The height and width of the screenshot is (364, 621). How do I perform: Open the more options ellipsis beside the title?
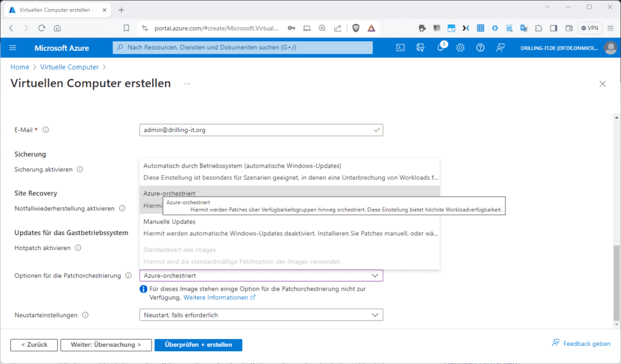(x=187, y=84)
